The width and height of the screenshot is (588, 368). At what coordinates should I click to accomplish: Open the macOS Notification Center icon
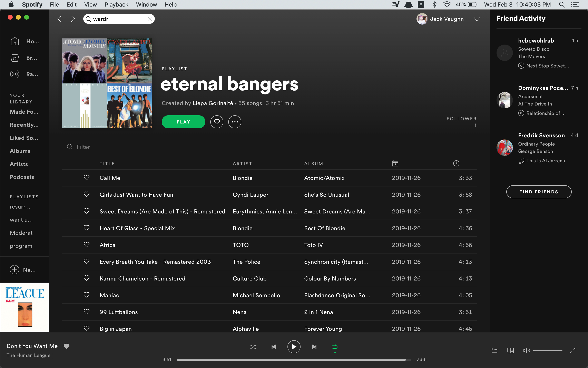coord(575,5)
